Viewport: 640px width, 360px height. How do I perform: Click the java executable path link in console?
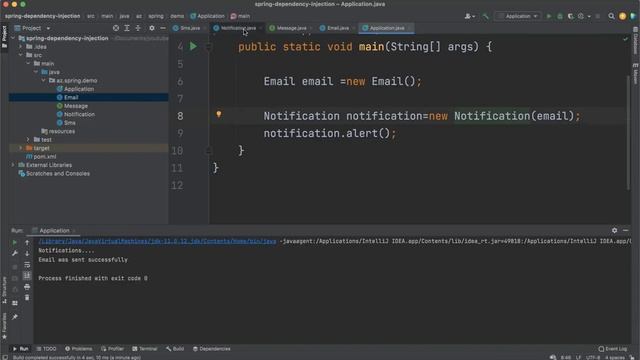(157, 241)
